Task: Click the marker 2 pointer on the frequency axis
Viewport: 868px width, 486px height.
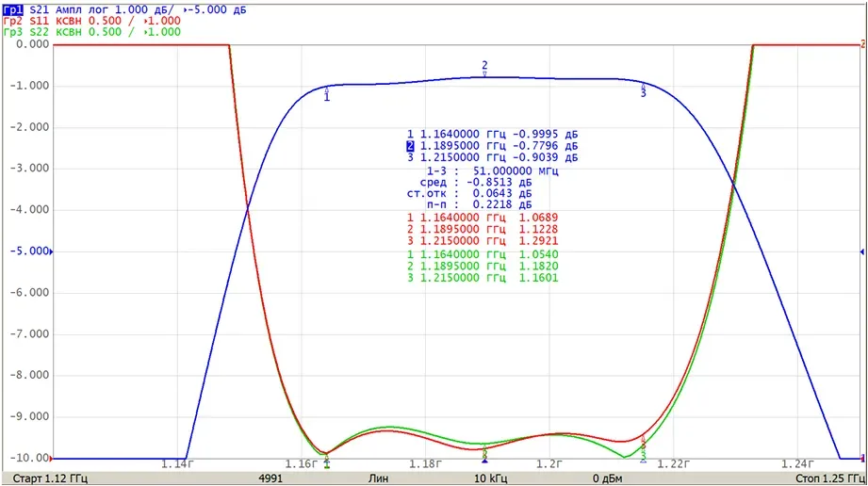Action: click(485, 460)
